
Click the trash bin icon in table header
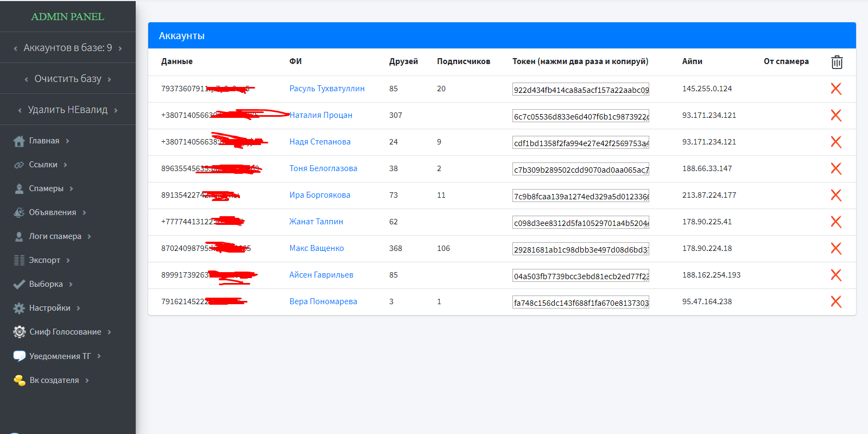point(837,62)
